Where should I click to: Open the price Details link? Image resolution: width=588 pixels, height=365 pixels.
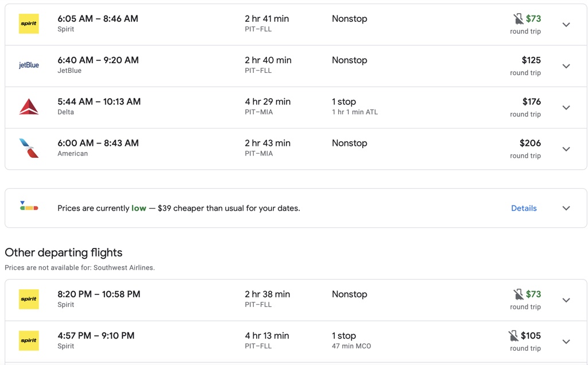(524, 208)
